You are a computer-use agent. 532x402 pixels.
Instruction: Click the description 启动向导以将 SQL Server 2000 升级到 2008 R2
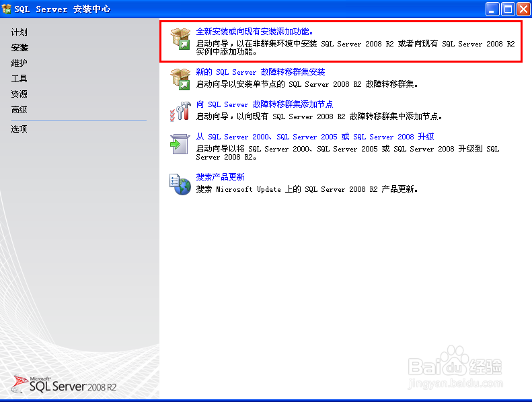point(348,153)
